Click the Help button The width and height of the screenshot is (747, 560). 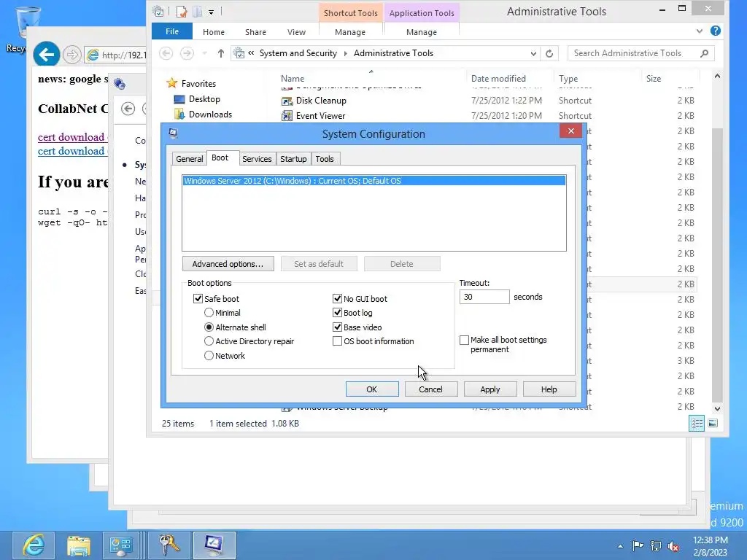pos(549,389)
